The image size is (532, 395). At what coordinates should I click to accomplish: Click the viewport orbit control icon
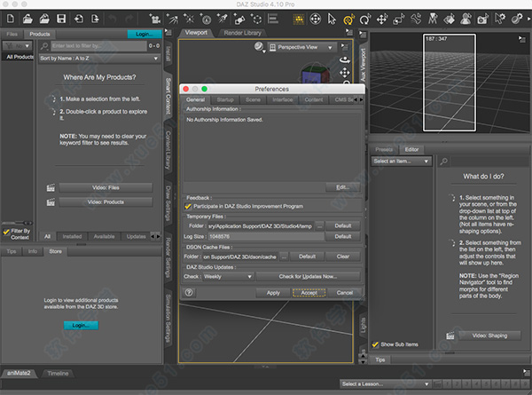click(345, 60)
